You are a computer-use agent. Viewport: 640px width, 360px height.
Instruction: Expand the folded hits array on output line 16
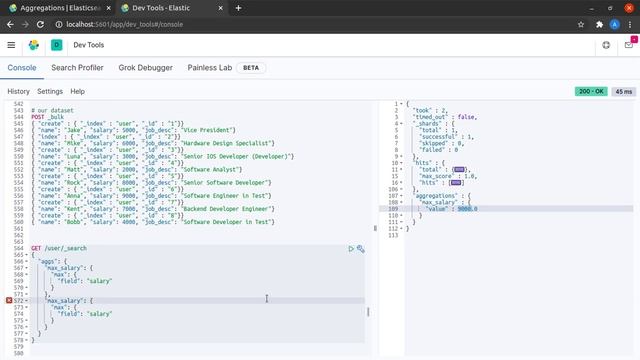[x=456, y=182]
